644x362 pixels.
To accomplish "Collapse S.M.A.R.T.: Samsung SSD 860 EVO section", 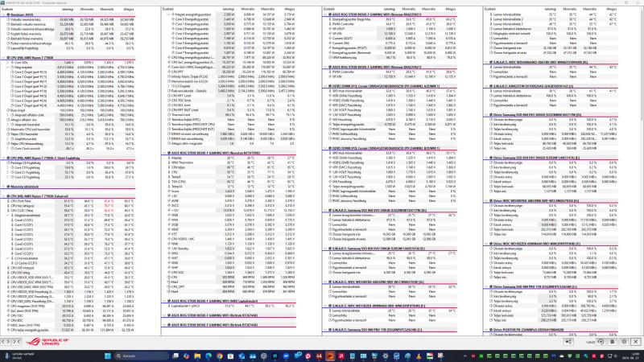I will coord(325,210).
